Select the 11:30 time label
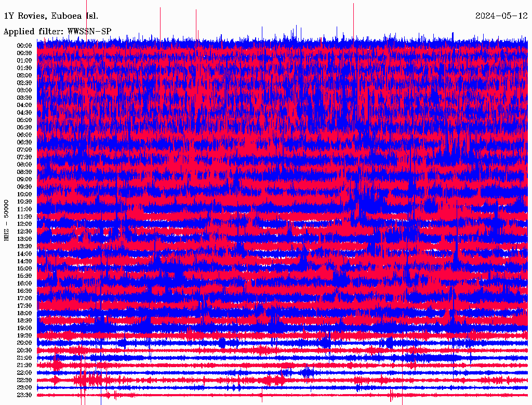The width and height of the screenshot is (532, 405). point(24,217)
